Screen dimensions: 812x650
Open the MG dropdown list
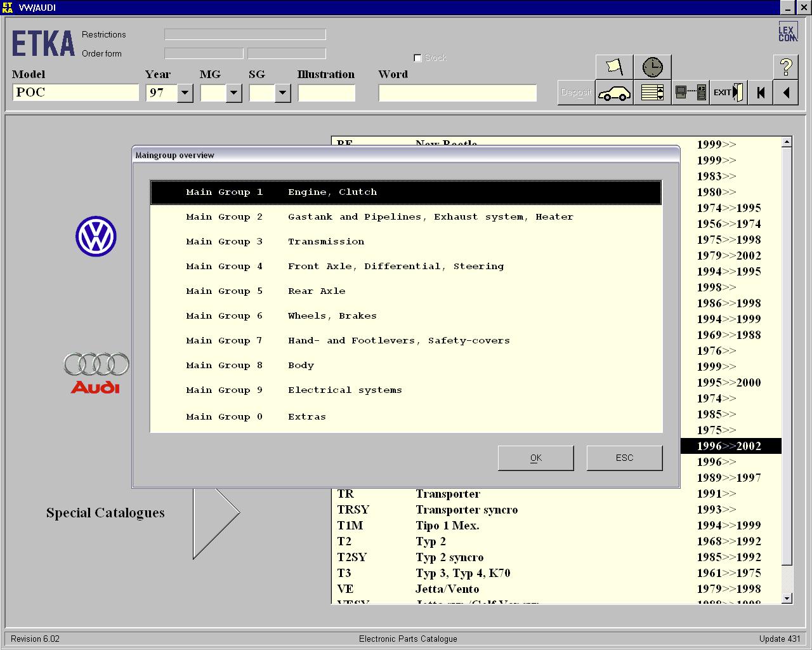pyautogui.click(x=233, y=93)
